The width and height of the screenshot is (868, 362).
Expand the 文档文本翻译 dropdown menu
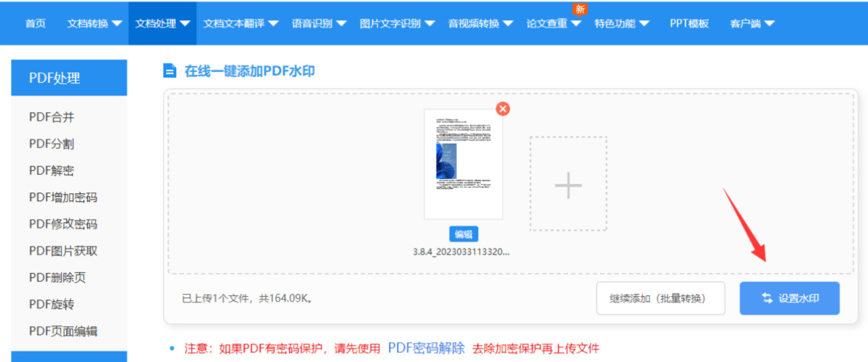pos(240,23)
